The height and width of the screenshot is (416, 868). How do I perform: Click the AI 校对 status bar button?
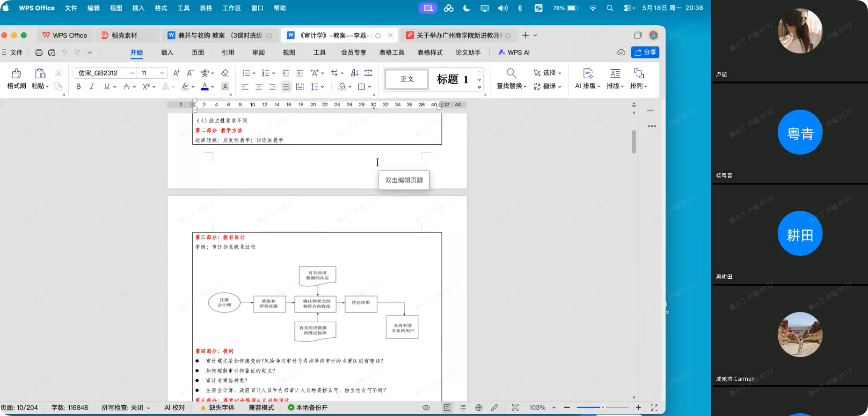[175, 408]
